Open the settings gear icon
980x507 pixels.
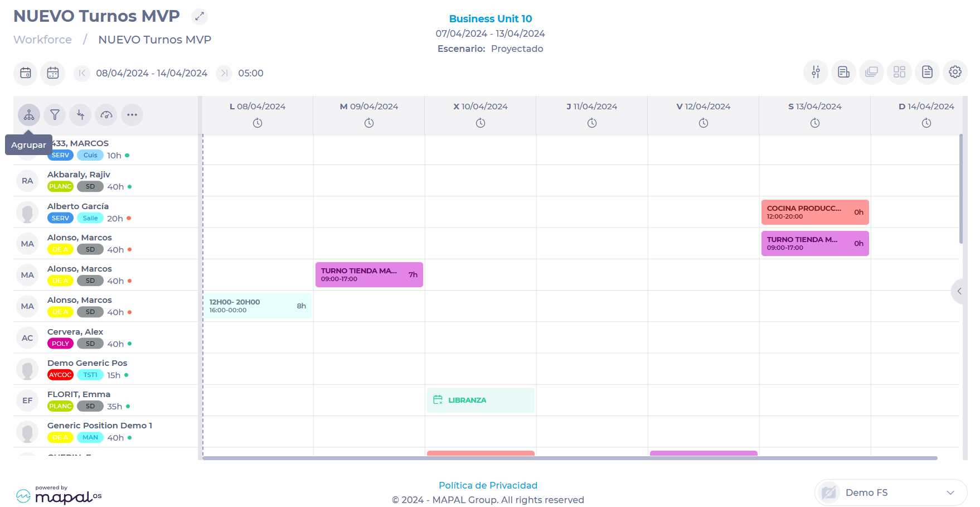[955, 73]
